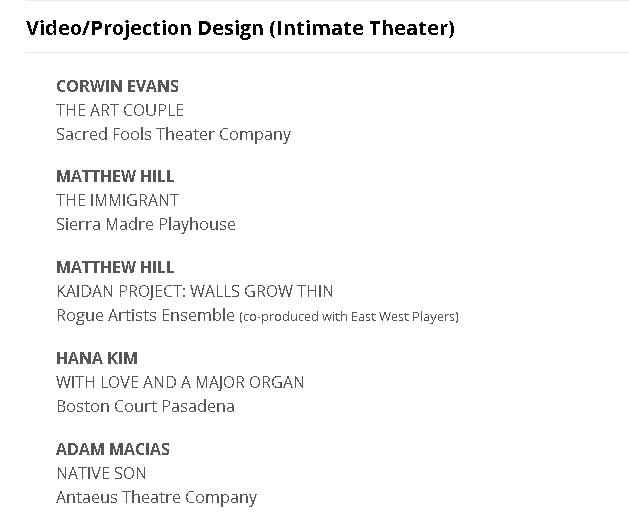Click KAIDAN PROJECT: WALLS GROW THIN title
Viewport: 629px width, 531px height.
tap(194, 291)
